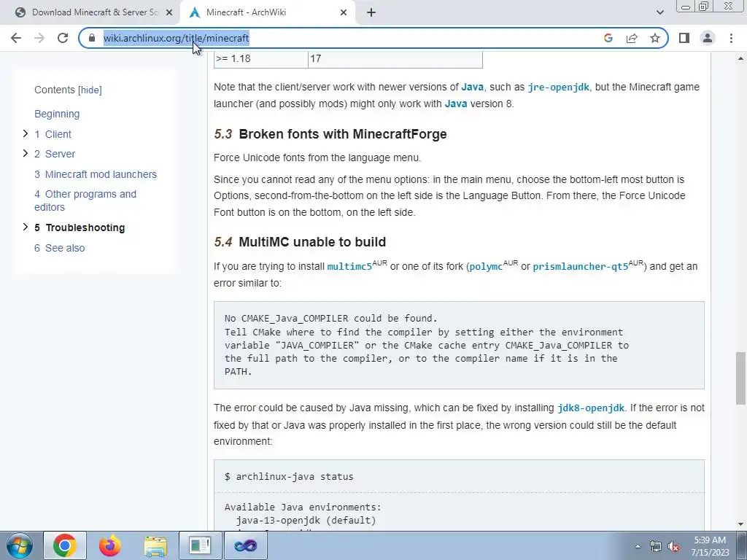This screenshot has height=560, width=747.
Task: Open the infinity-logo taskbar application
Action: click(x=245, y=545)
